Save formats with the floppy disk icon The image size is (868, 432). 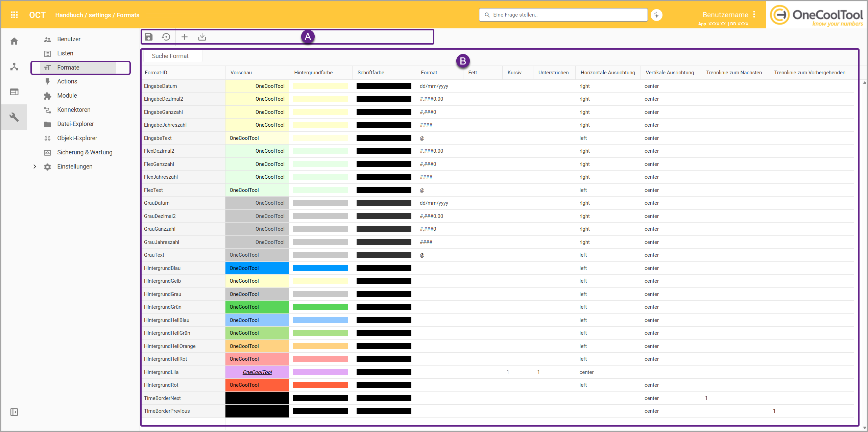[x=149, y=37]
